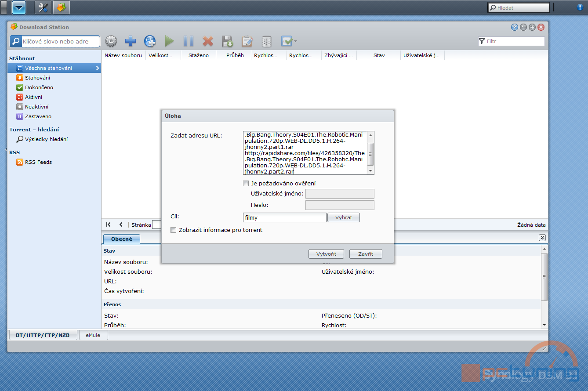
Task: Click the Vybrat button
Action: [344, 217]
